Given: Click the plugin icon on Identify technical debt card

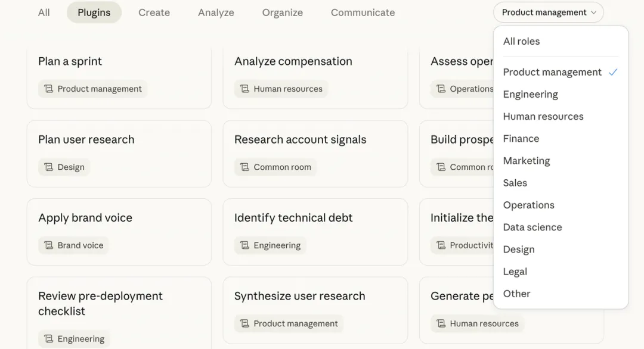Looking at the screenshot, I should (x=245, y=245).
